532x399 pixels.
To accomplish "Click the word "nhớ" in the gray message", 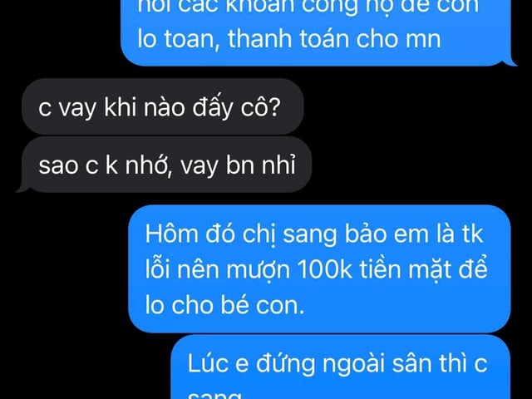I will point(147,165).
